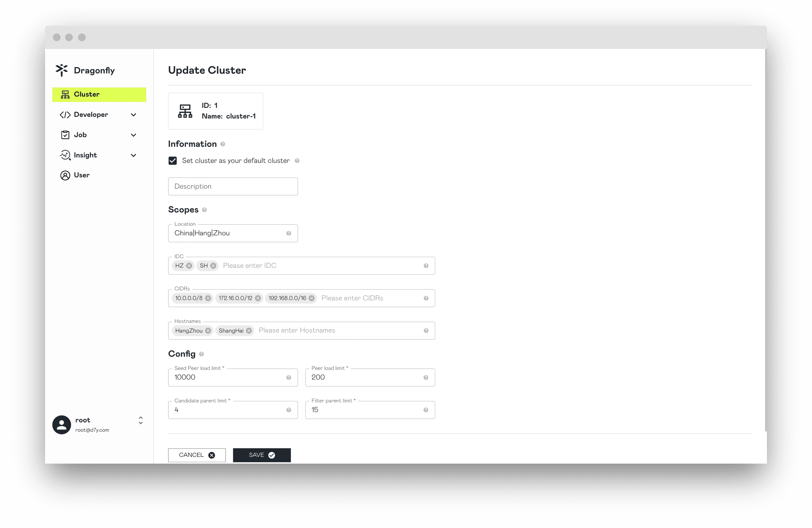The image size is (812, 528).
Task: Click the root user avatar icon
Action: tap(61, 425)
